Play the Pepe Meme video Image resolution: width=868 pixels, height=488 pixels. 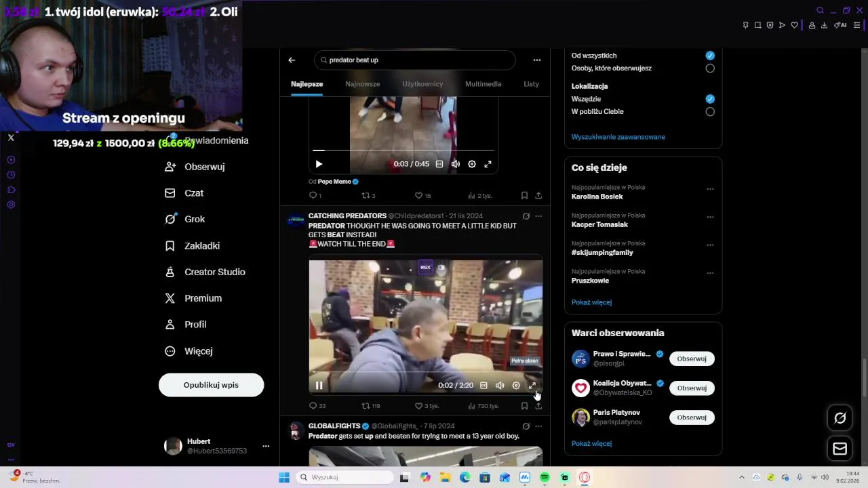[319, 164]
